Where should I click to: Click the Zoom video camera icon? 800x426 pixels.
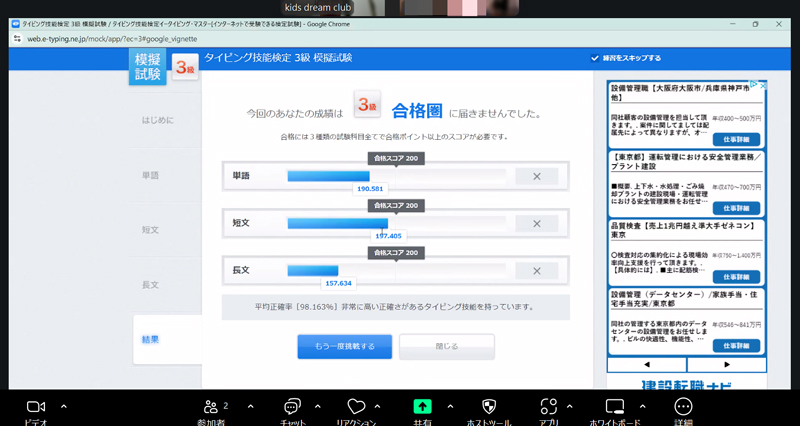pyautogui.click(x=36, y=407)
